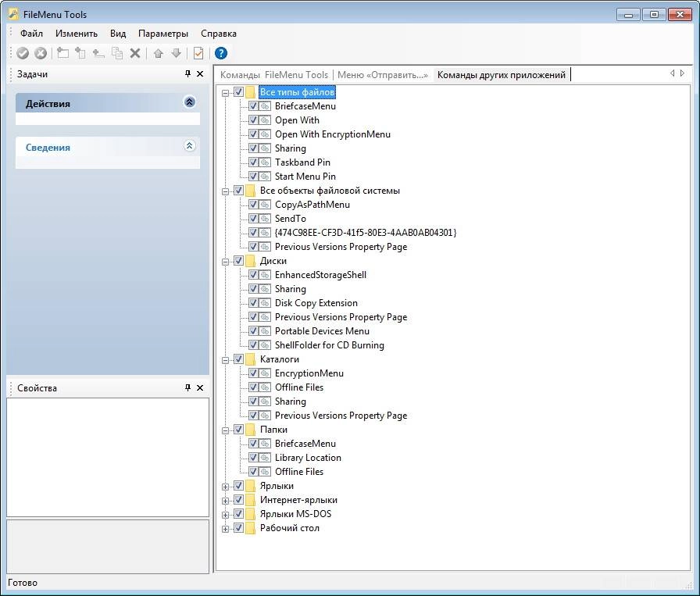
Task: Uncheck the Все типы файлов checkbox
Action: [x=238, y=92]
